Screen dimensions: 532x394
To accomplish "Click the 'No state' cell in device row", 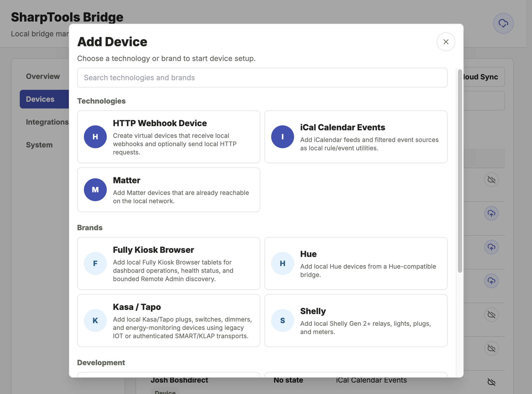I will pos(288,380).
